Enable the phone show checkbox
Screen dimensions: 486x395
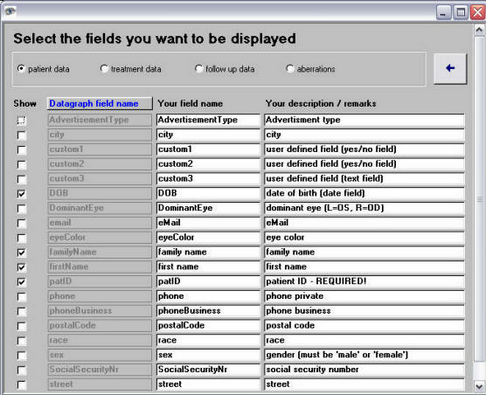click(21, 296)
